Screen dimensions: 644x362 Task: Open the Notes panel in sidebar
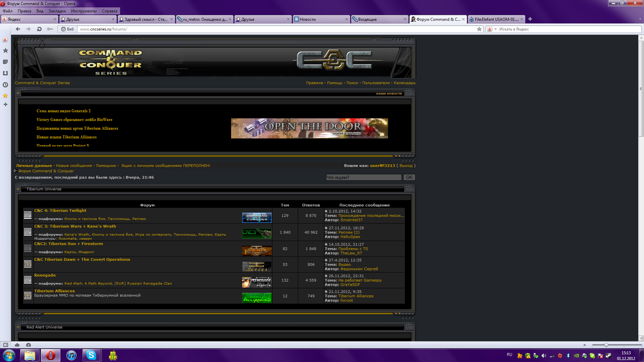[x=5, y=62]
